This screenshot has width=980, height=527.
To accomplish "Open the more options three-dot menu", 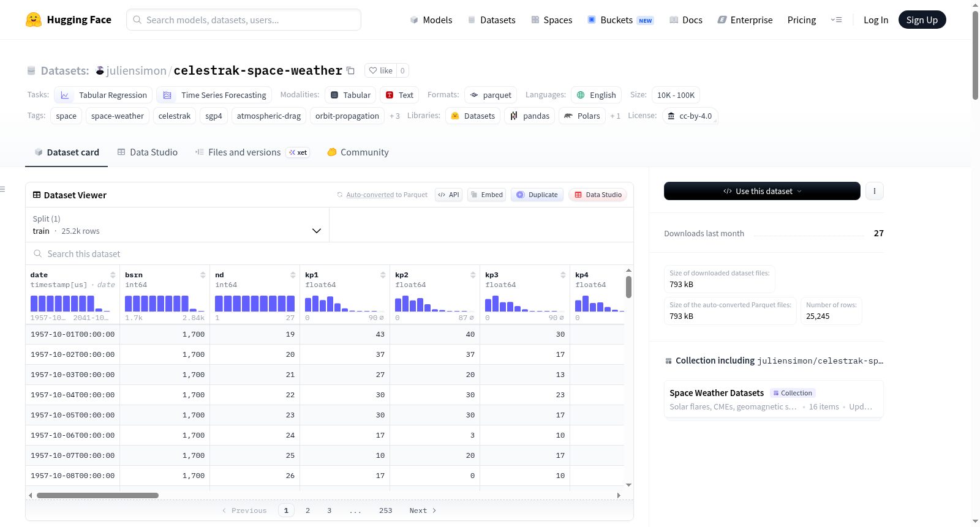I will [874, 191].
